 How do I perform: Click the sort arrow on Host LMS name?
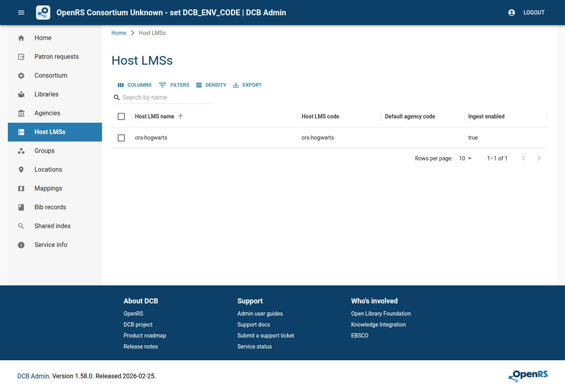pyautogui.click(x=180, y=116)
